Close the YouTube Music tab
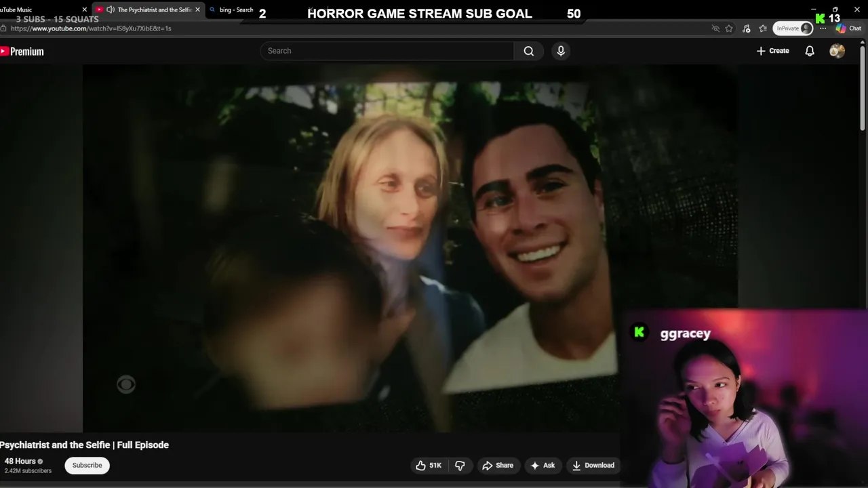Image resolution: width=868 pixels, height=488 pixels. point(85,9)
